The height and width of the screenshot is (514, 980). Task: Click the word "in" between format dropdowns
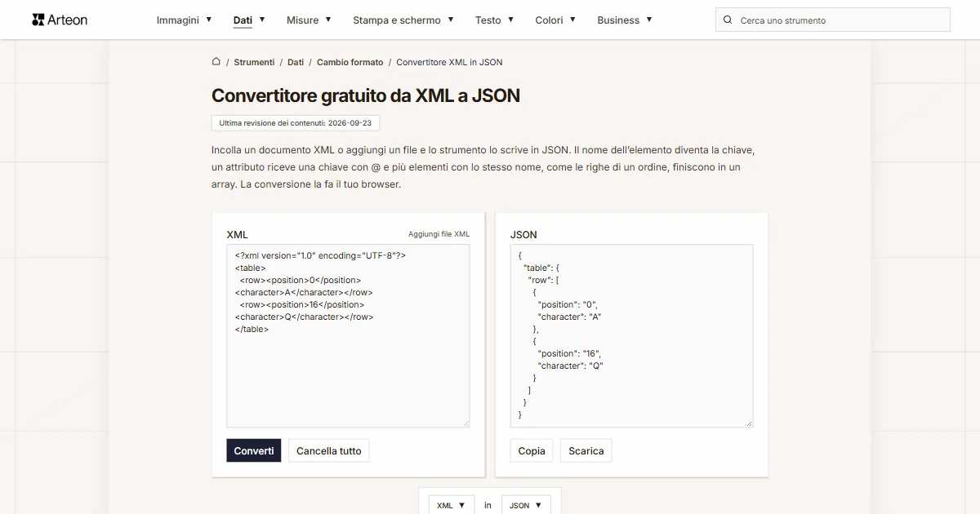tap(488, 505)
